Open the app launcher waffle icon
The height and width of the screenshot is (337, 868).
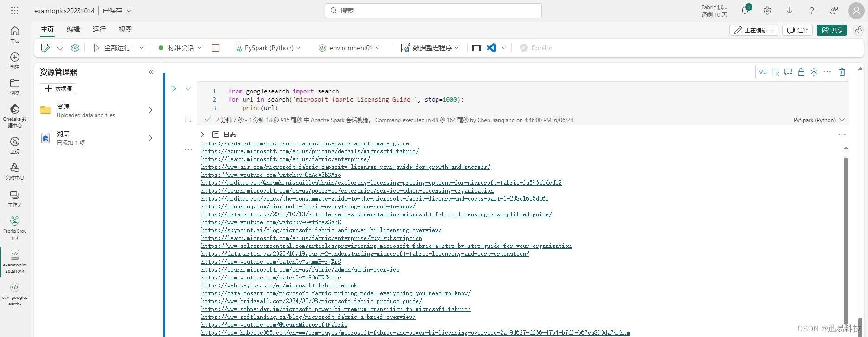(14, 10)
